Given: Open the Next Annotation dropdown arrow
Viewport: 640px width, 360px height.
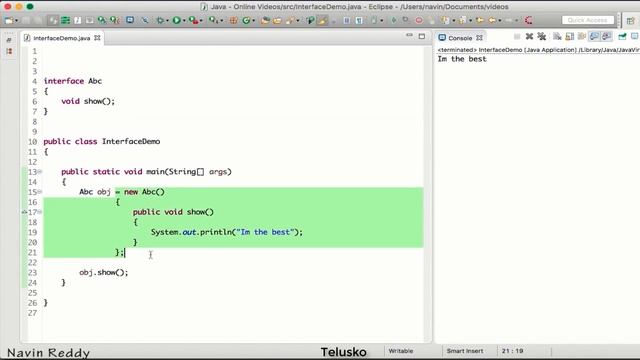Looking at the screenshot, I should [x=453, y=20].
